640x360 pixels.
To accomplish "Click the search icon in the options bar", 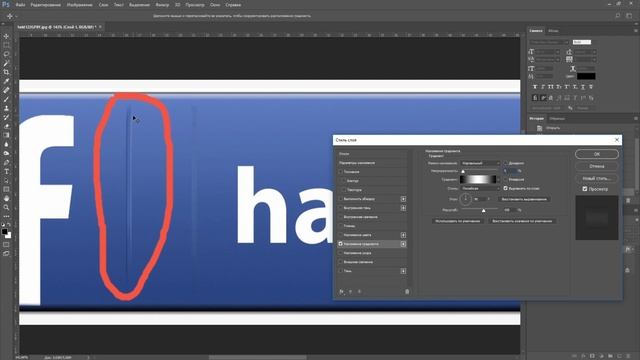I will point(618,16).
